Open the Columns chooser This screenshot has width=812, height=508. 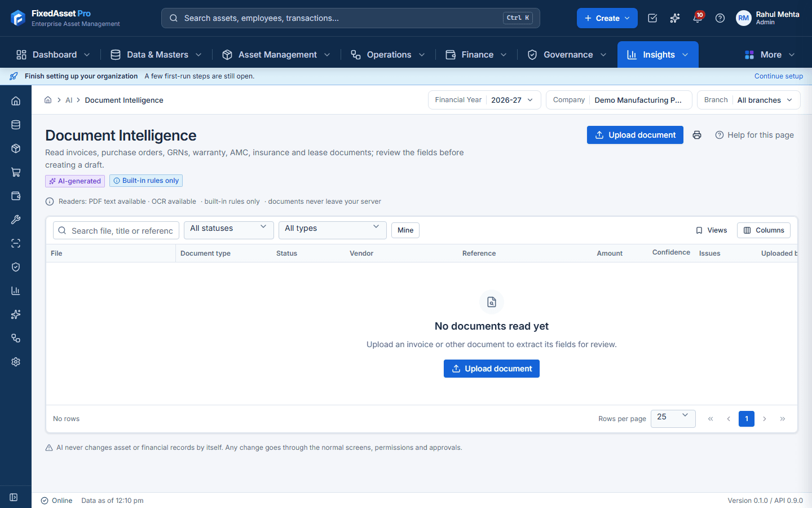(x=764, y=230)
